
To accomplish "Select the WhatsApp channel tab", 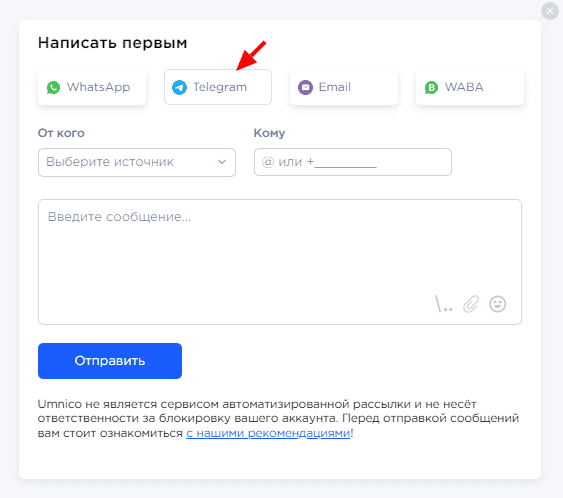I will tap(92, 87).
